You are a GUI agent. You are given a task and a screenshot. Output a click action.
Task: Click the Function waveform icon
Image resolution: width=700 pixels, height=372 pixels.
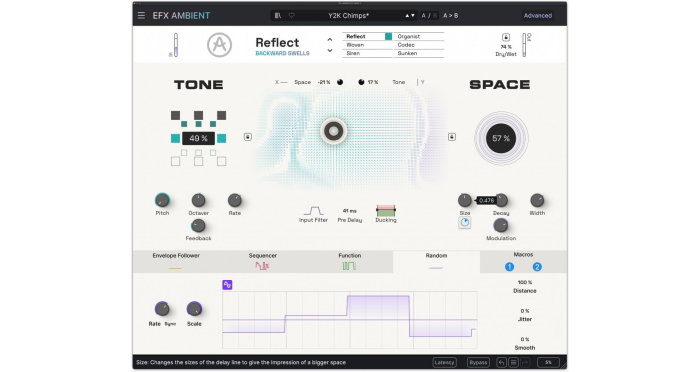pos(349,266)
